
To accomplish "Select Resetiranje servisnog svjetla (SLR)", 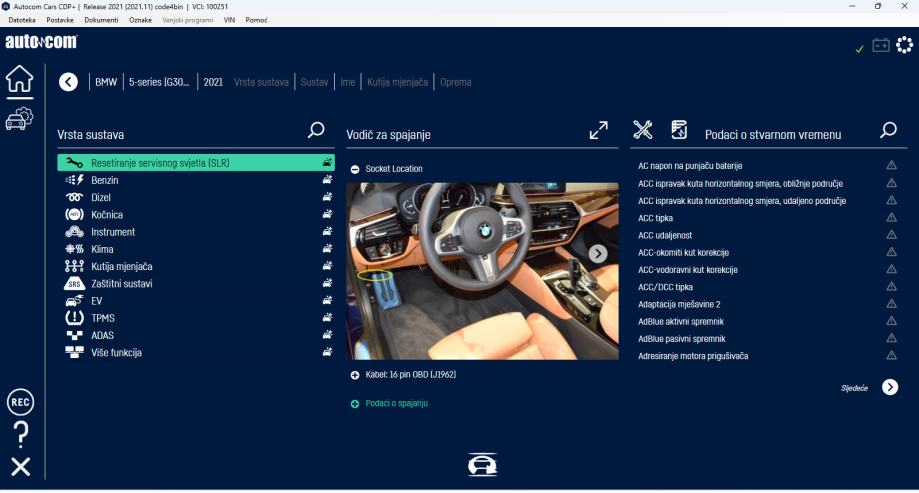I will point(196,163).
